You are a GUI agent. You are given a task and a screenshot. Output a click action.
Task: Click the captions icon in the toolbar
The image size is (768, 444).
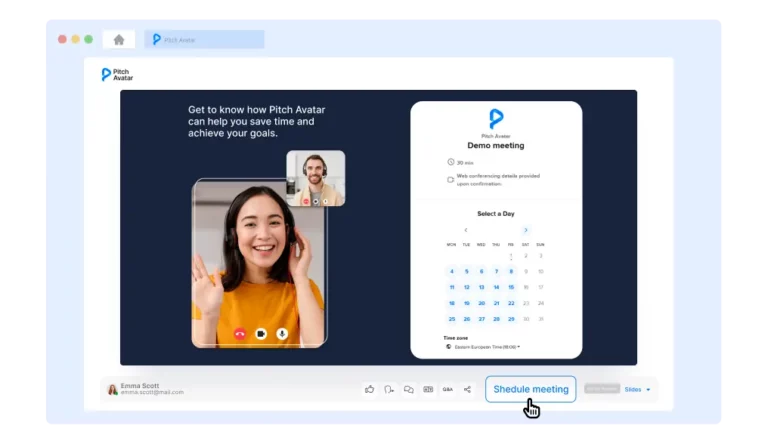428,389
